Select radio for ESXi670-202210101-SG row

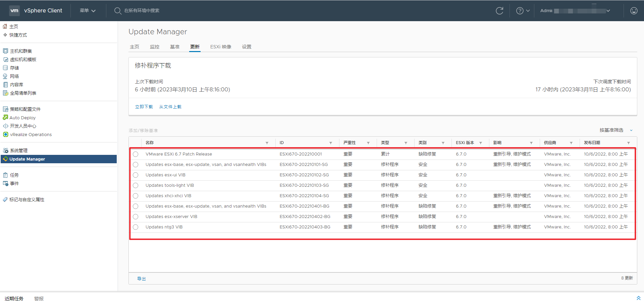[x=136, y=165]
